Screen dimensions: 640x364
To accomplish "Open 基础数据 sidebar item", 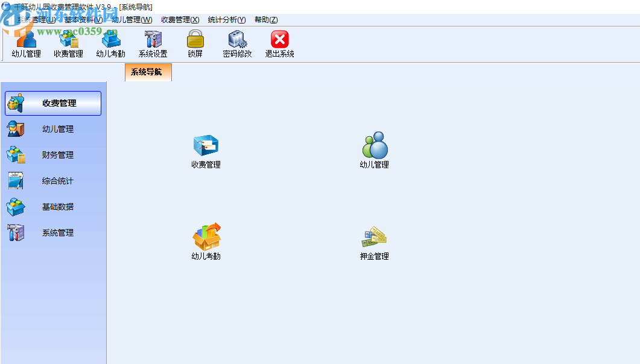I will click(x=53, y=207).
